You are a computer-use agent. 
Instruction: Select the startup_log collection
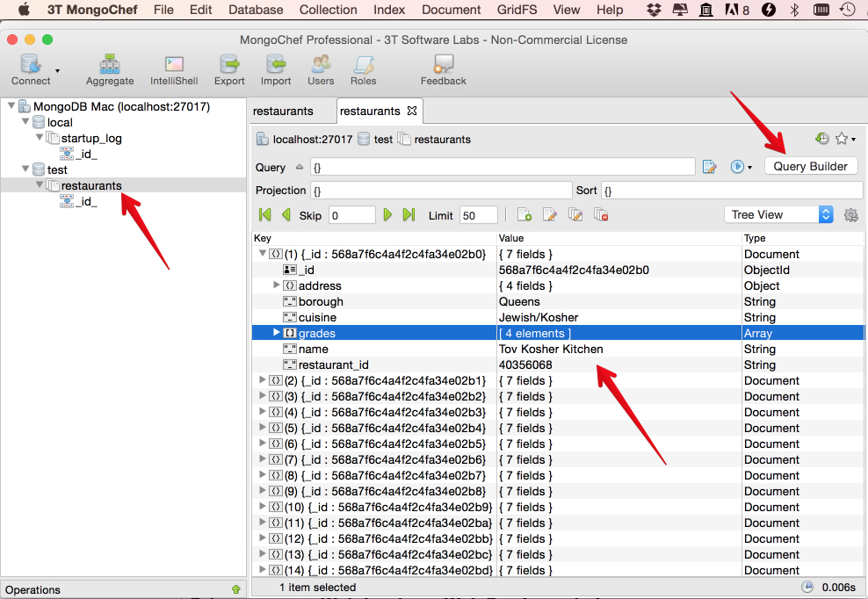pos(91,138)
